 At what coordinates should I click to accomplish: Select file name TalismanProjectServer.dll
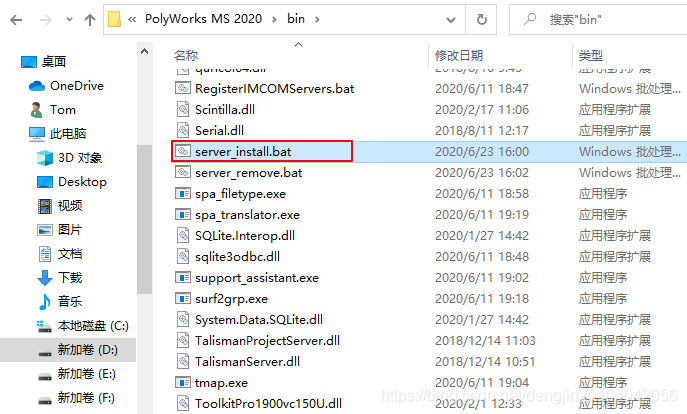267,341
